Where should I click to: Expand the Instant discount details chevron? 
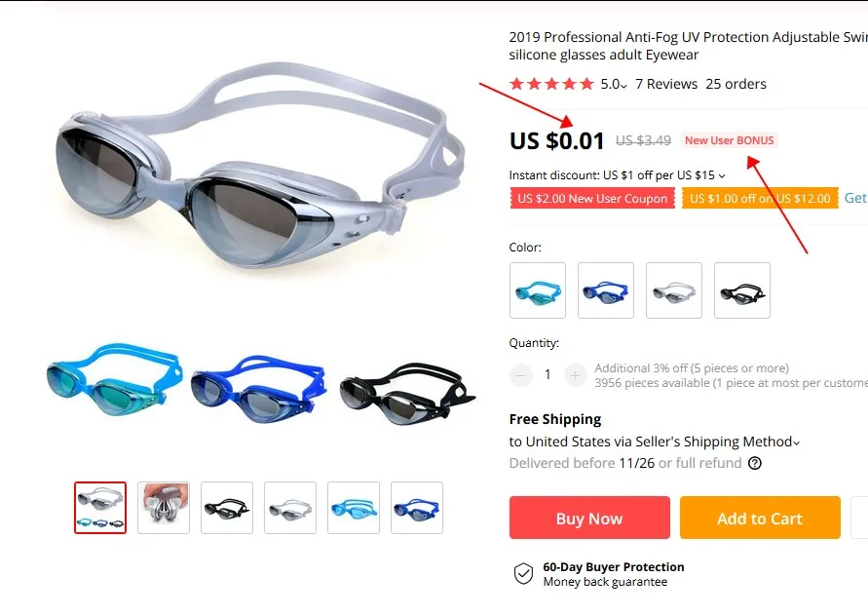[722, 175]
